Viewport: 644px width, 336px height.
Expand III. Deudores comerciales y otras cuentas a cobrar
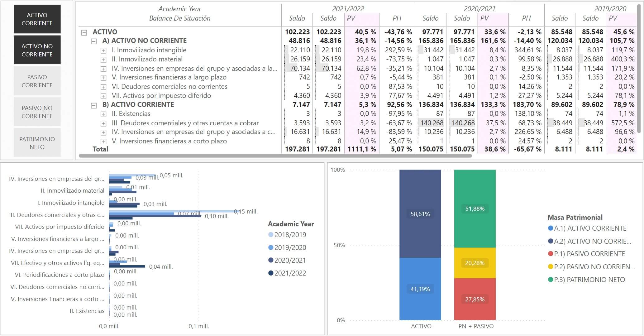point(103,124)
